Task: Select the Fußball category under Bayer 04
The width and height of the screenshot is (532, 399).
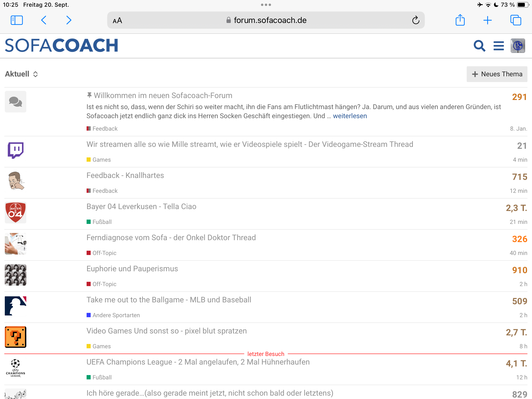Action: coord(102,222)
